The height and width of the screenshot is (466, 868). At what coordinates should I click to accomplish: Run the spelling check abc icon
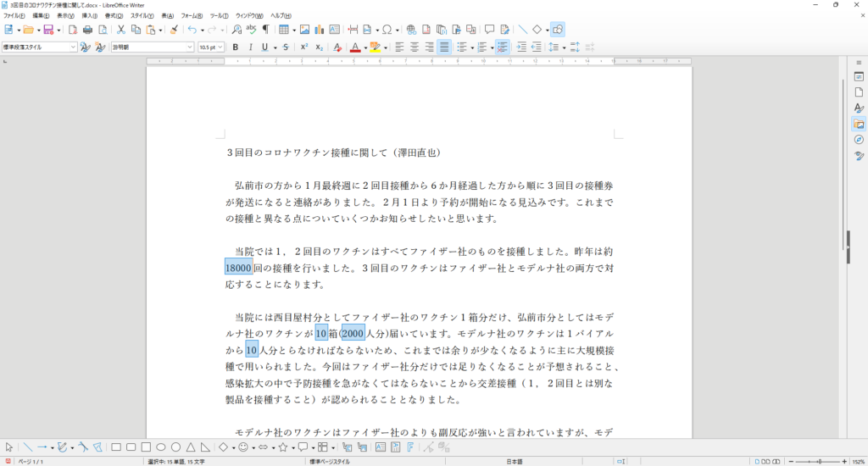pos(251,30)
